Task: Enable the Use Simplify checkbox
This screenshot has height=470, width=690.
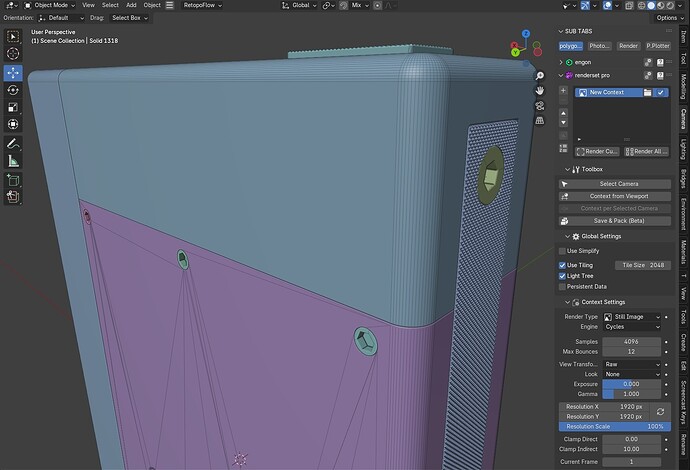Action: tap(562, 251)
